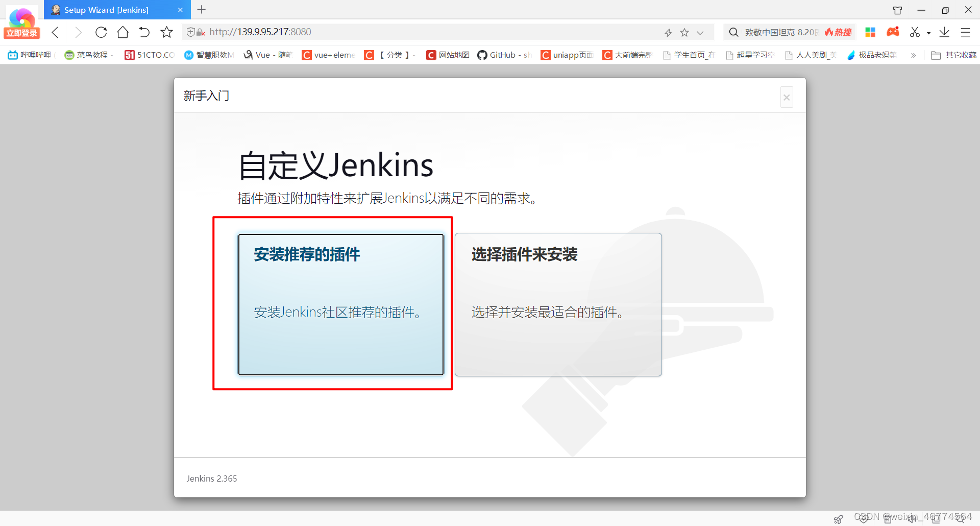Click the site security shield icon

(191, 32)
